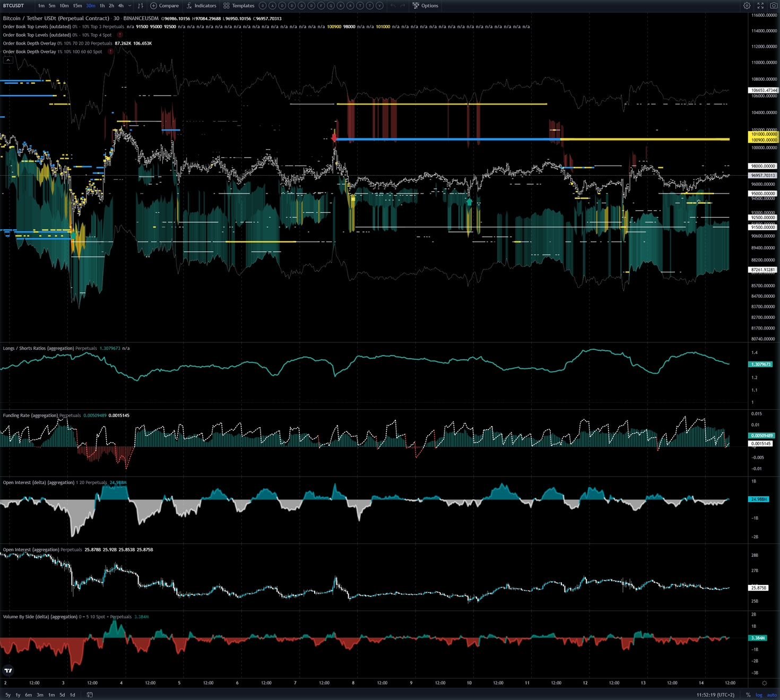Click the BTCUSDT symbol search field

pyautogui.click(x=14, y=6)
